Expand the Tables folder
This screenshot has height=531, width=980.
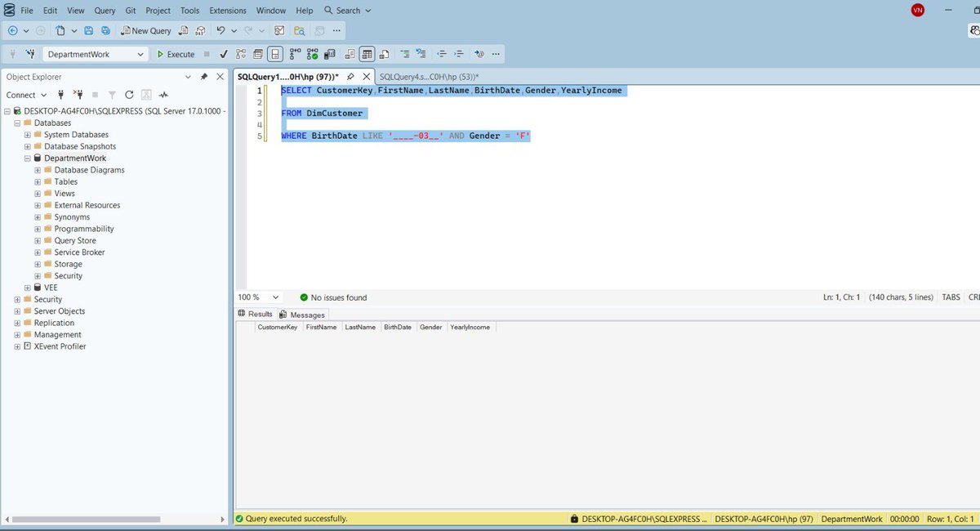click(x=38, y=182)
